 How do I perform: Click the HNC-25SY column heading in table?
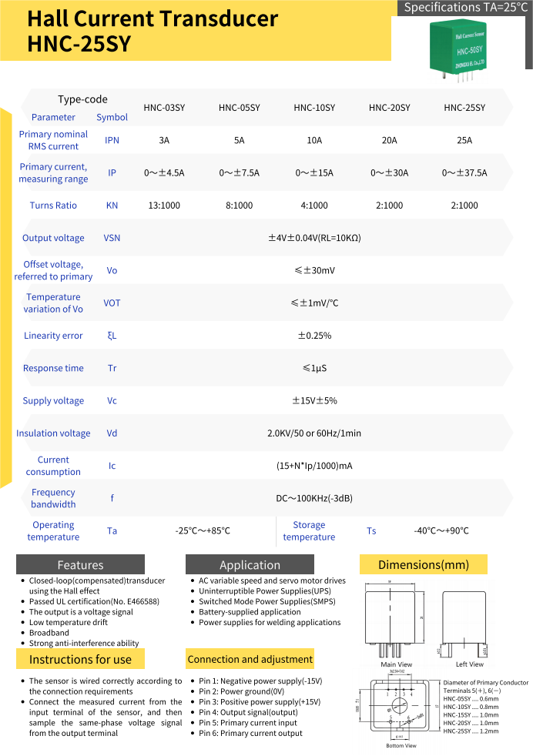tap(464, 108)
